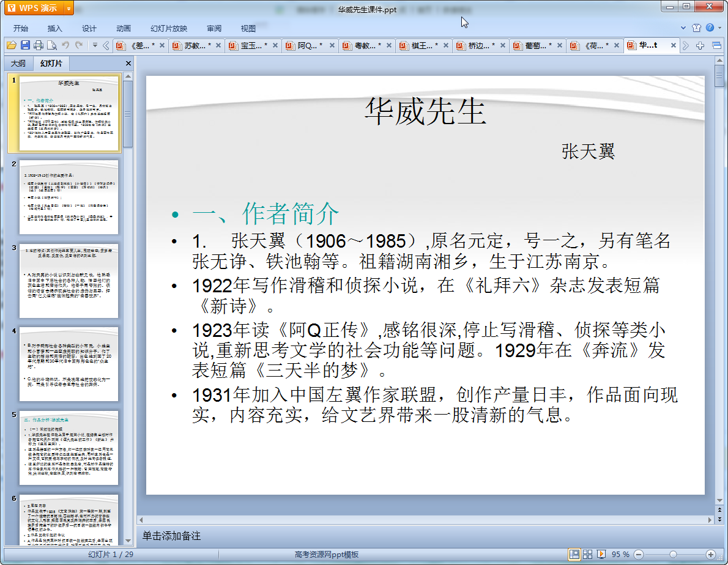
Task: Save the presentation with the floppy icon
Action: coord(25,45)
